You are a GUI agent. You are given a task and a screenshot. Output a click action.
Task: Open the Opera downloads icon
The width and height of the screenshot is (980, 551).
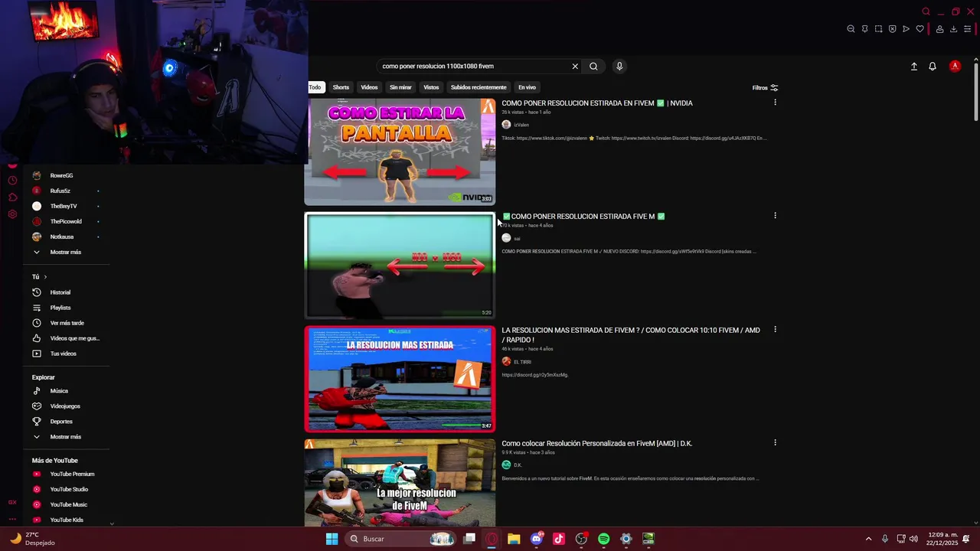pyautogui.click(x=953, y=29)
